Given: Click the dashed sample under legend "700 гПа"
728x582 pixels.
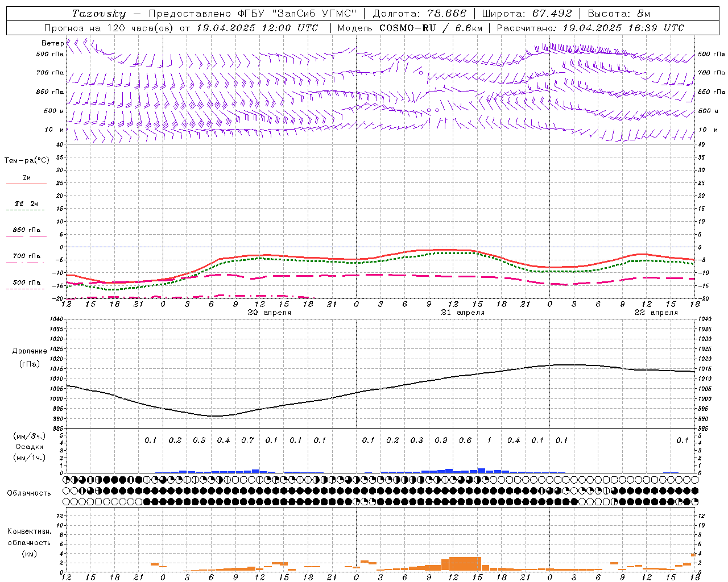Looking at the screenshot, I should point(25,263).
